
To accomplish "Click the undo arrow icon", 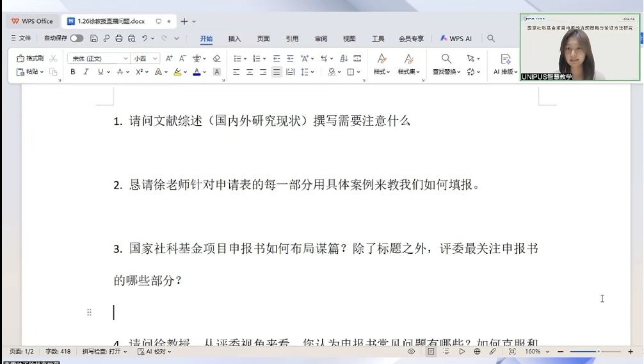I will pos(145,38).
